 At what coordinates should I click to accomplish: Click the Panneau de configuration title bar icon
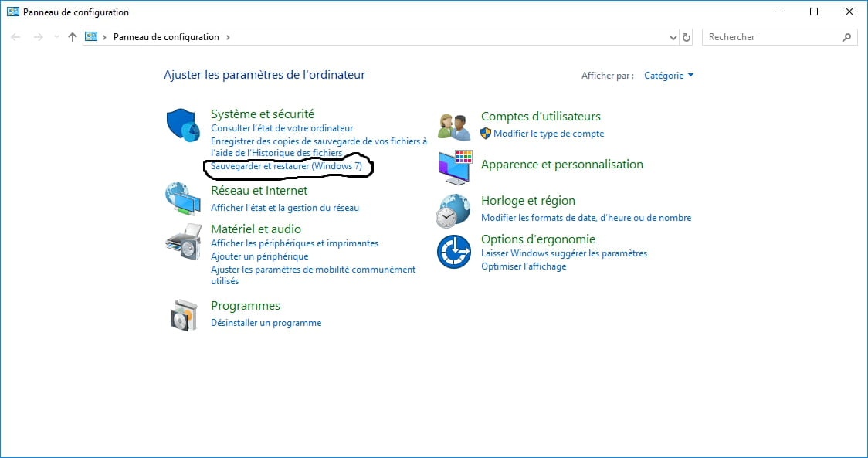(12, 12)
